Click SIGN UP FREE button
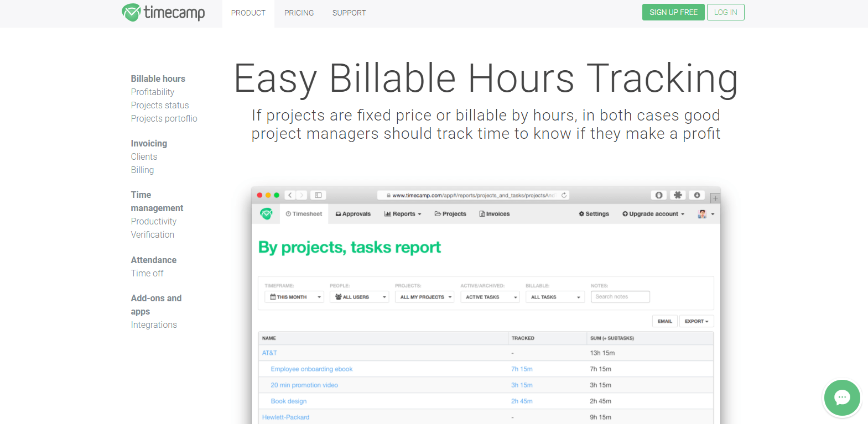This screenshot has height=424, width=868. 673,12
